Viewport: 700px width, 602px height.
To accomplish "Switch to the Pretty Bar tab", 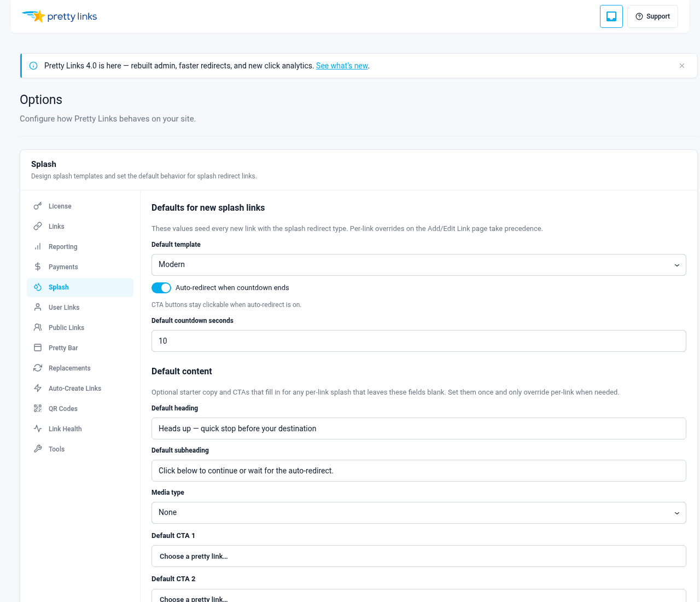I will (80, 348).
